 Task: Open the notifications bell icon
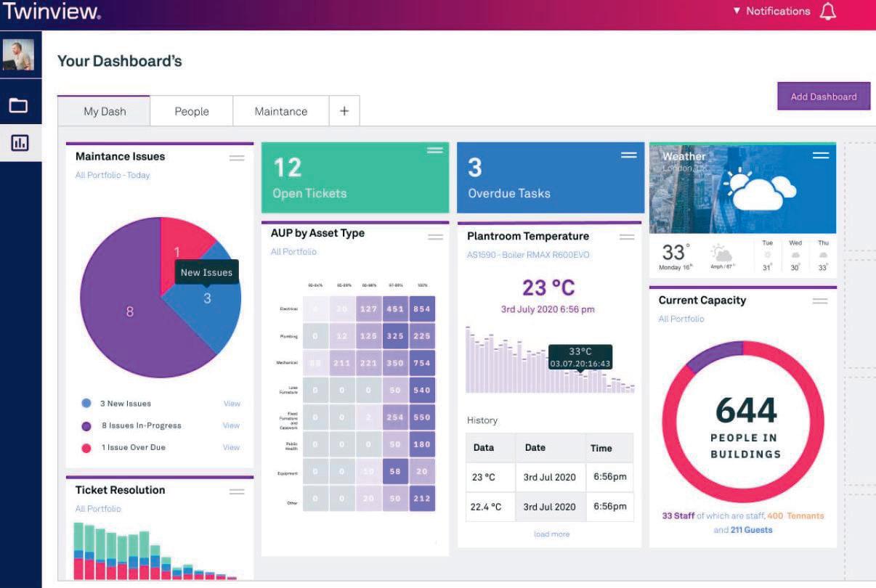click(x=827, y=12)
